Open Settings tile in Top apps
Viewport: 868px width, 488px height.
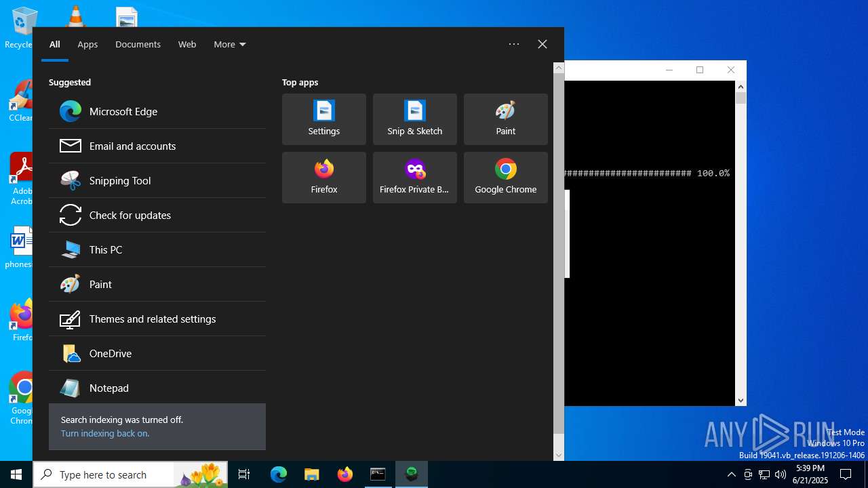(x=324, y=119)
